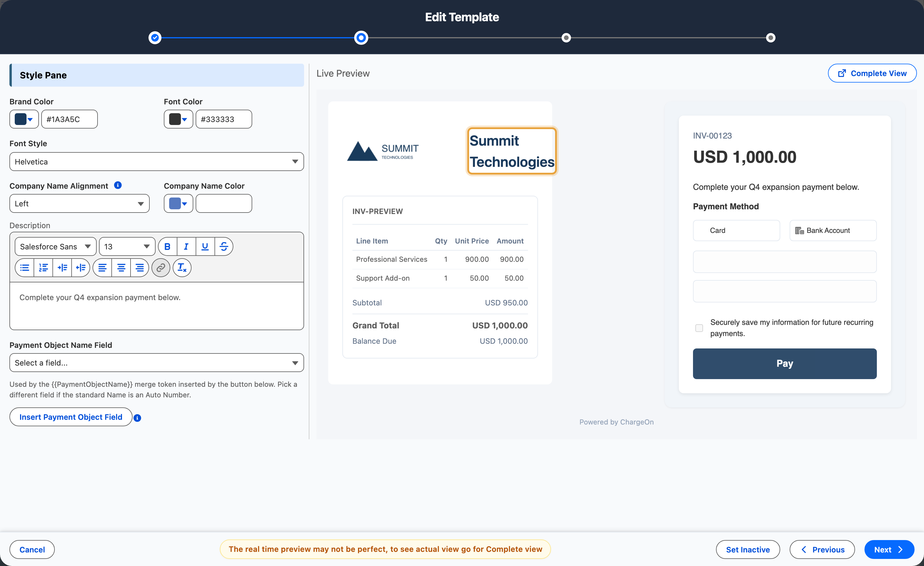Viewport: 924px width, 566px height.
Task: Open Complete View
Action: pyautogui.click(x=872, y=73)
